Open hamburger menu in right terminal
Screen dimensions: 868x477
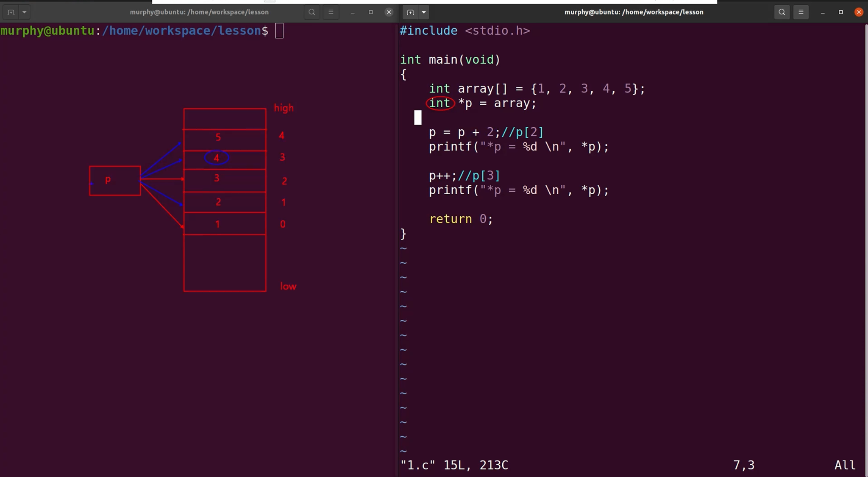click(801, 12)
